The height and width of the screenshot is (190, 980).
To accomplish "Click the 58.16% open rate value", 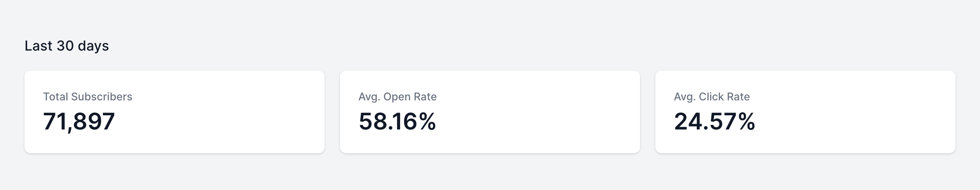I will coord(397,121).
